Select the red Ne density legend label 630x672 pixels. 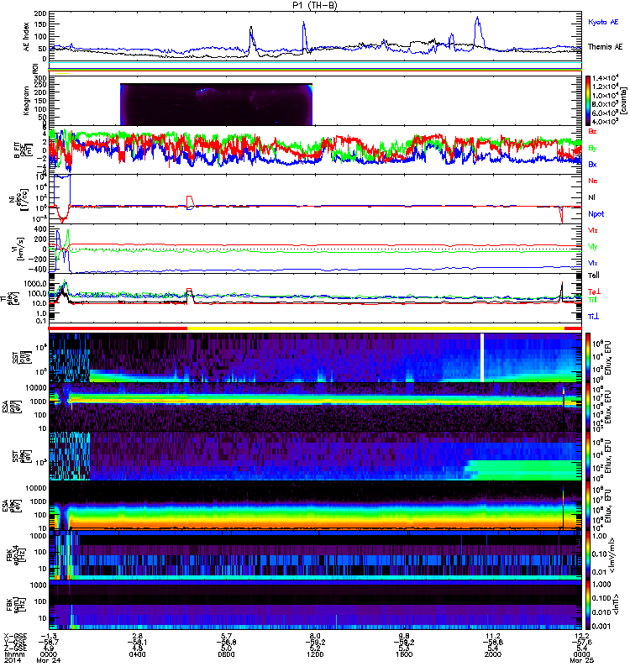coord(592,181)
